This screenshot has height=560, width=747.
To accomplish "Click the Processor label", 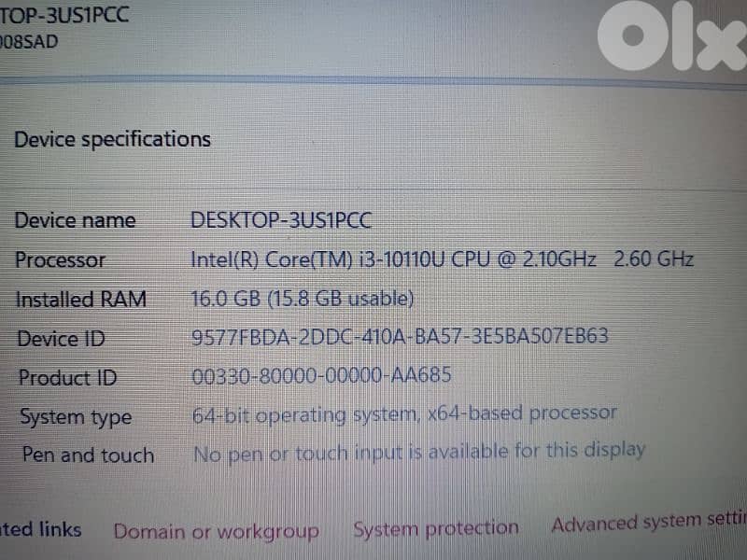I will point(60,260).
